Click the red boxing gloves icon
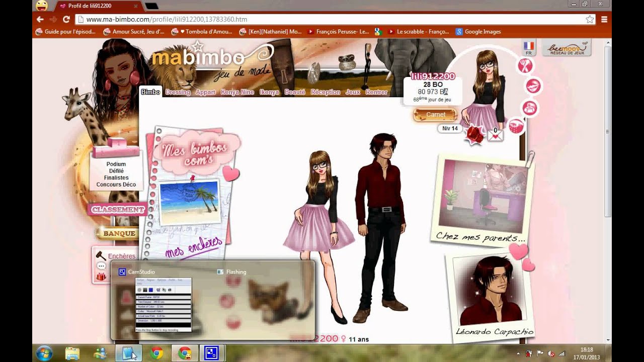The image size is (644, 362). click(474, 135)
